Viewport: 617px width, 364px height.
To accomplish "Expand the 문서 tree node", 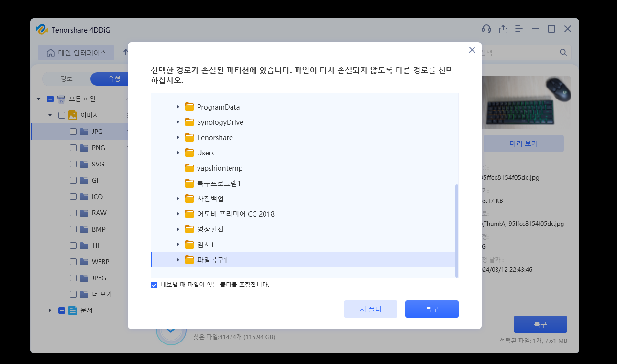I will click(50, 310).
